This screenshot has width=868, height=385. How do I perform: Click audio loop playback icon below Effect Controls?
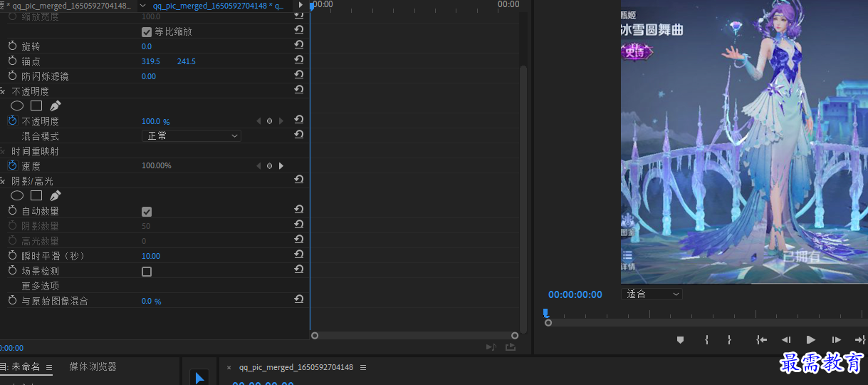(x=491, y=347)
